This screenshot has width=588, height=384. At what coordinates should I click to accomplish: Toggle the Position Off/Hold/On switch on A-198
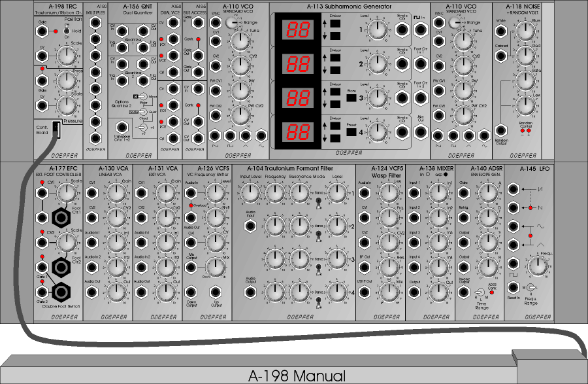67,29
